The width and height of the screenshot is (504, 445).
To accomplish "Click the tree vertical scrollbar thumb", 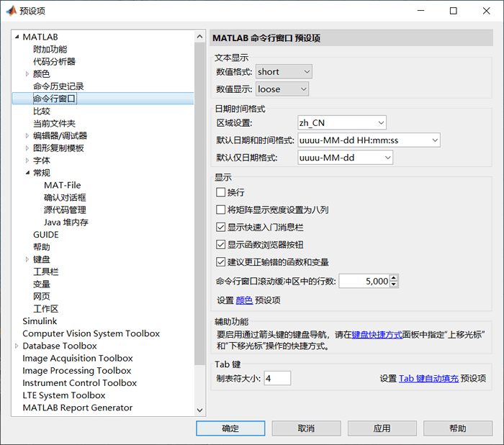I will point(199,203).
